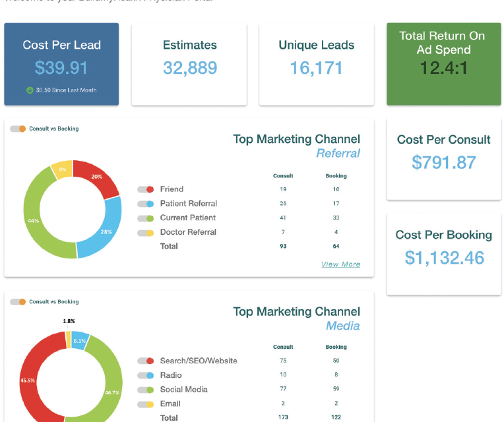Click the $39.91 cost per lead value
Image resolution: width=504 pixels, height=422 pixels.
point(61,68)
